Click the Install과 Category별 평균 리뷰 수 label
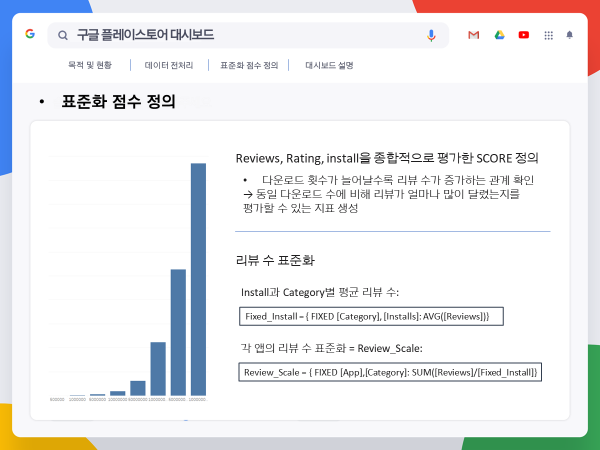 coord(320,292)
